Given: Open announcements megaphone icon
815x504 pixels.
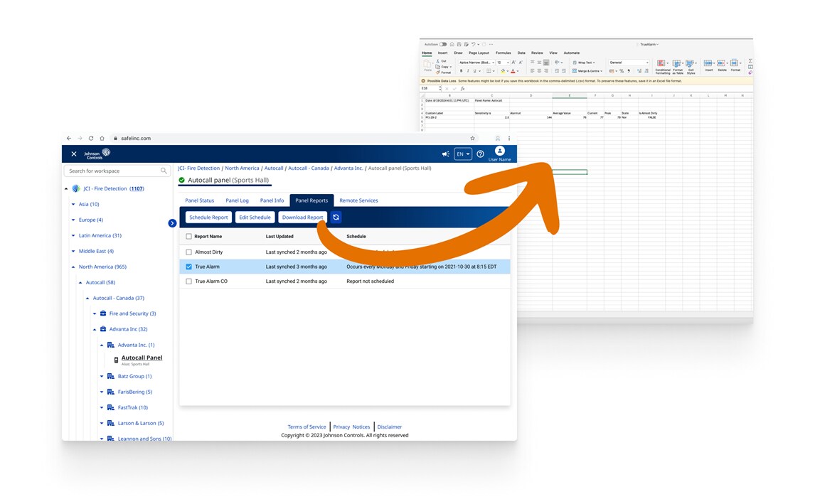Looking at the screenshot, I should (x=445, y=154).
